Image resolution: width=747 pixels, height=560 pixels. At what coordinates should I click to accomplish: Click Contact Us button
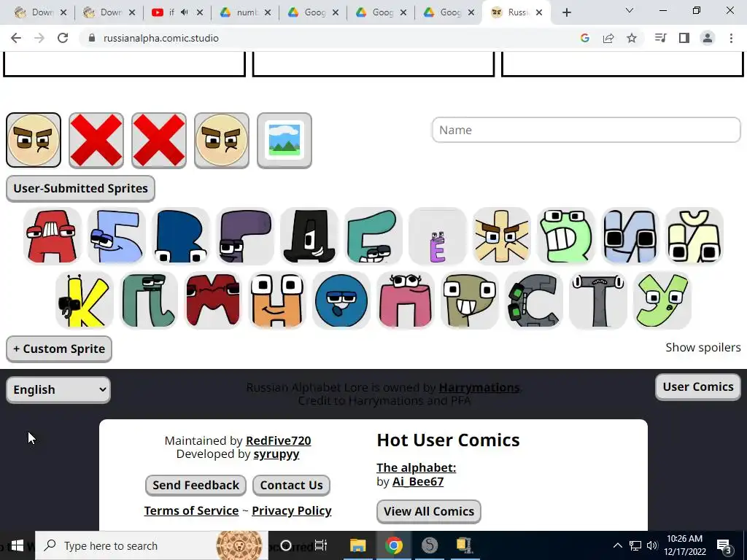291,485
